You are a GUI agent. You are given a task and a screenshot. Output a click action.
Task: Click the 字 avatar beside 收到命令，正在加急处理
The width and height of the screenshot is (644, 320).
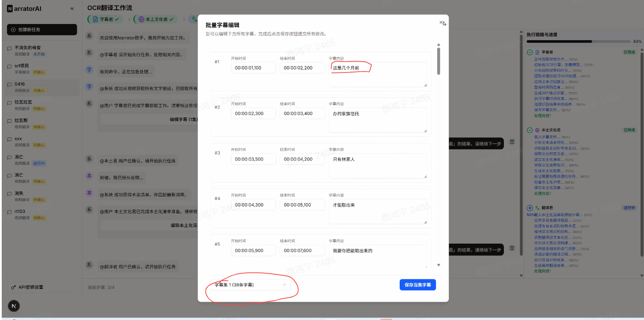click(x=89, y=70)
